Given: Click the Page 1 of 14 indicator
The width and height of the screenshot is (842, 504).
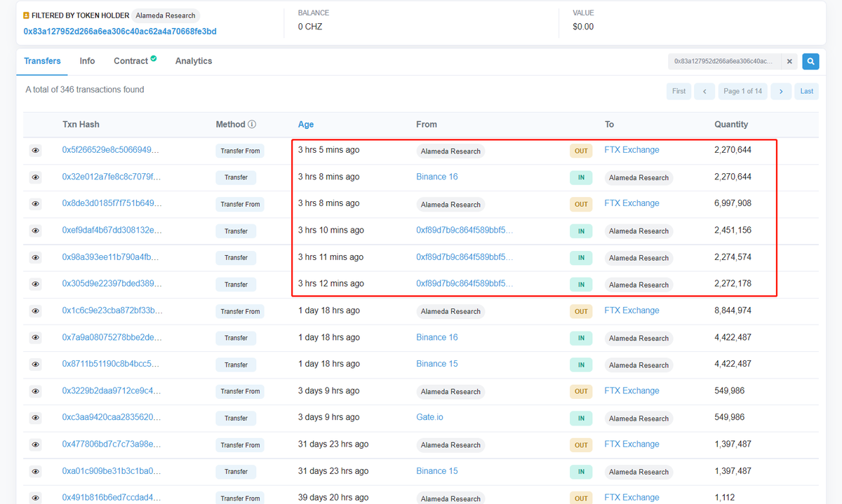Looking at the screenshot, I should (743, 91).
